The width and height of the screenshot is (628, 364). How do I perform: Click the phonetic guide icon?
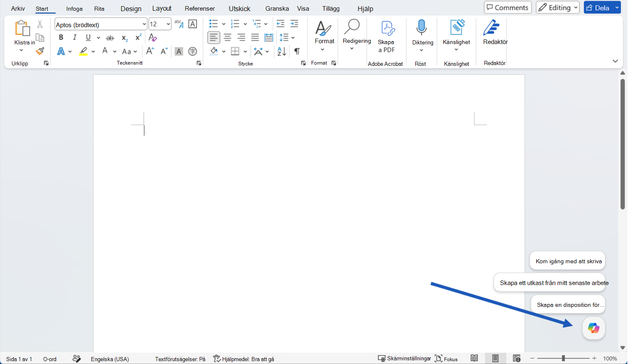179,24
